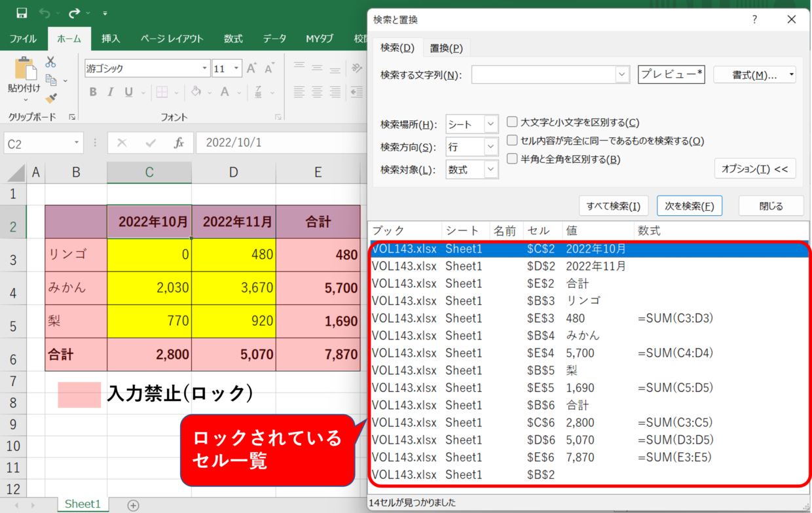Viewport: 812px width, 513px height.
Task: Add a new sheet with plus icon
Action: [x=133, y=505]
